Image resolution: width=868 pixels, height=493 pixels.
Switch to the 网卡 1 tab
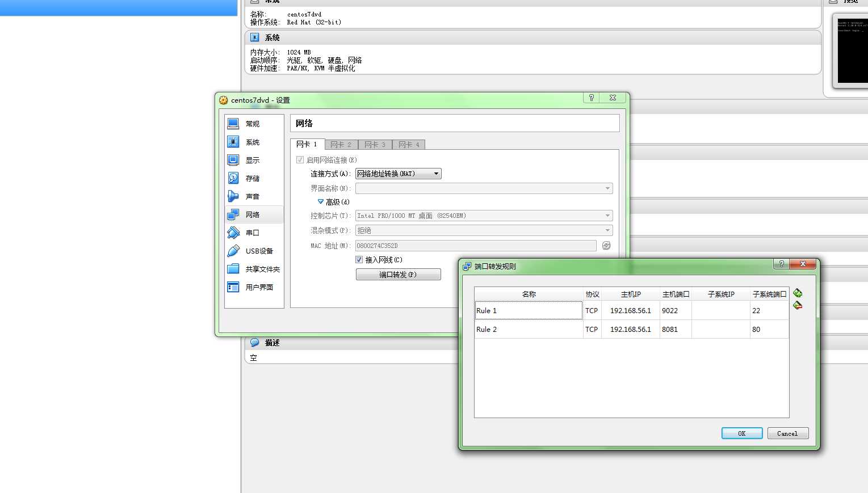tap(307, 145)
